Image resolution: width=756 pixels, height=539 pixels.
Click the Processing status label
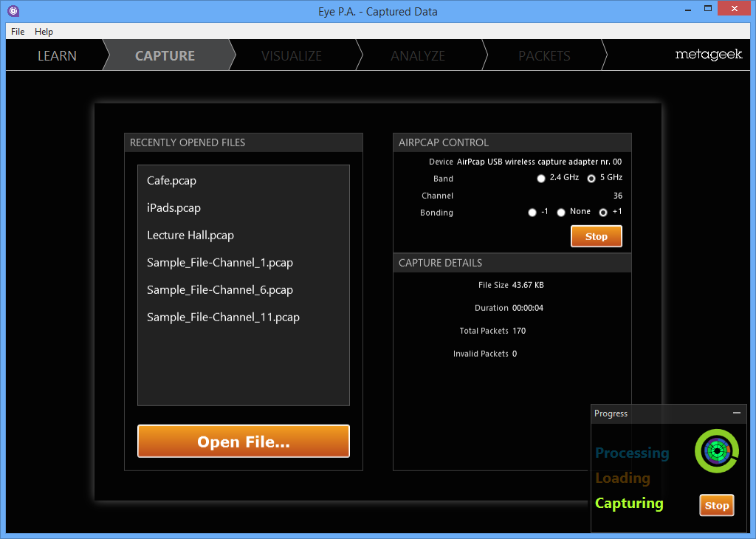point(632,453)
